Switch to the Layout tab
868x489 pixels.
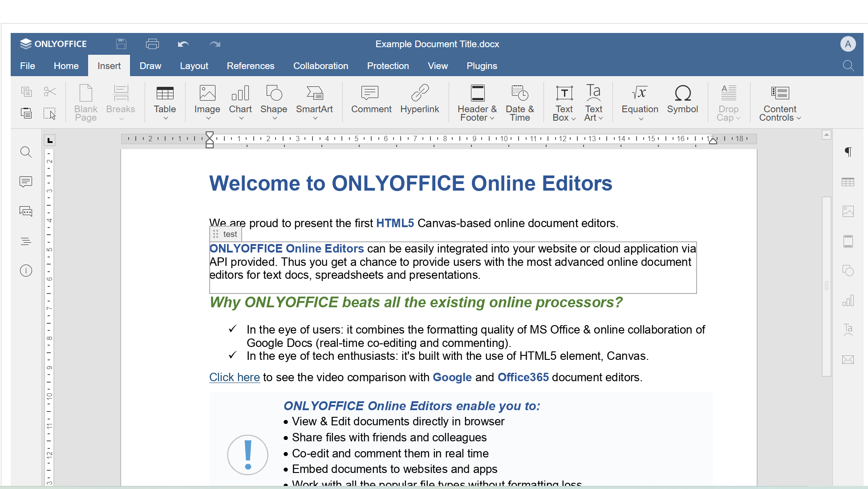194,66
